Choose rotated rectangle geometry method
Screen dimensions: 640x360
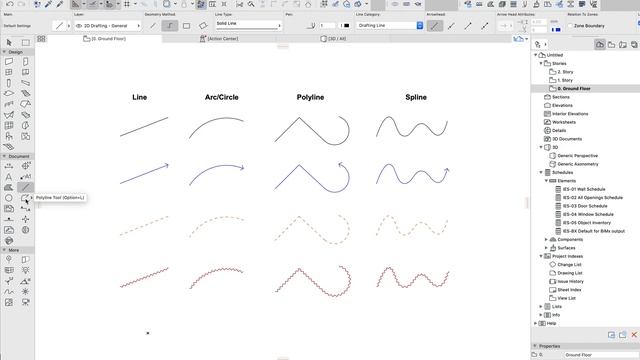pos(203,26)
